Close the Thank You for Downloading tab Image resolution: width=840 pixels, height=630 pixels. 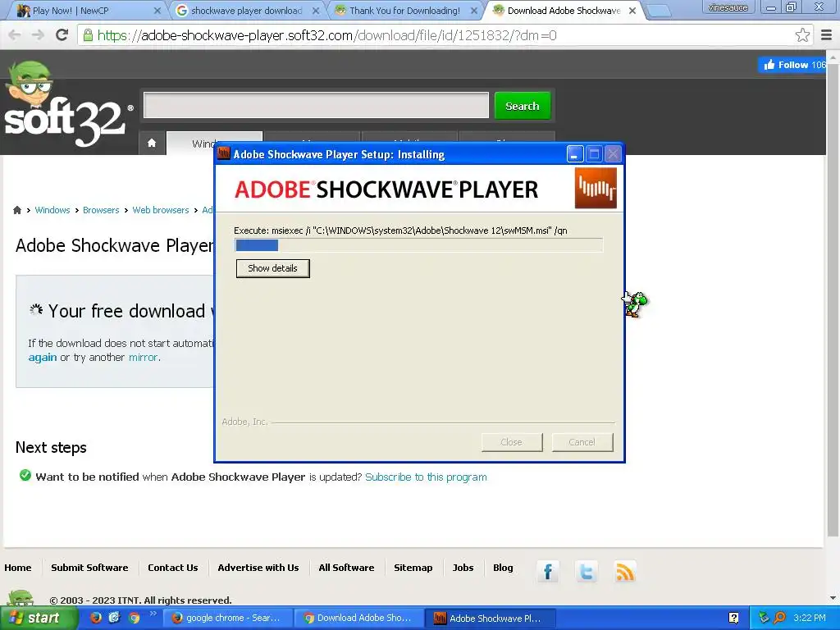click(x=474, y=11)
